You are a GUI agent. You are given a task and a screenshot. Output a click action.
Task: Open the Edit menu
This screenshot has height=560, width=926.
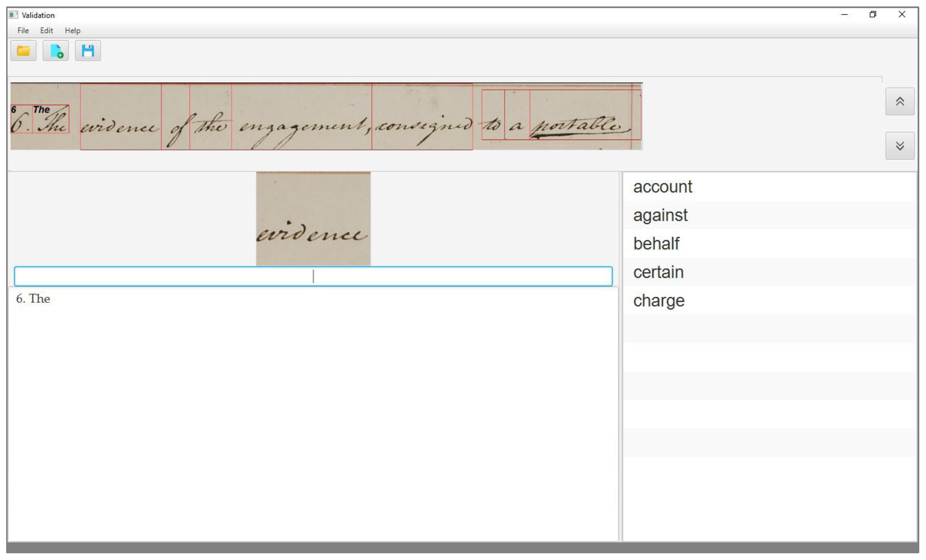46,30
